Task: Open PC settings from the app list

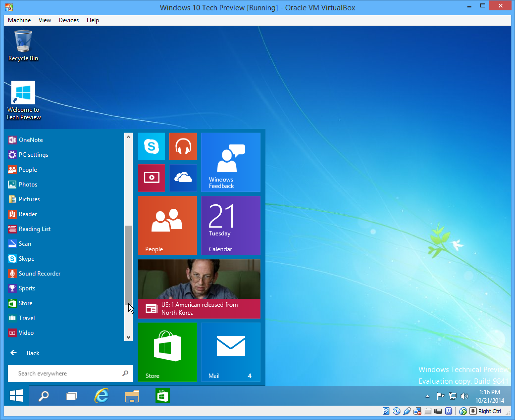Action: coord(33,155)
